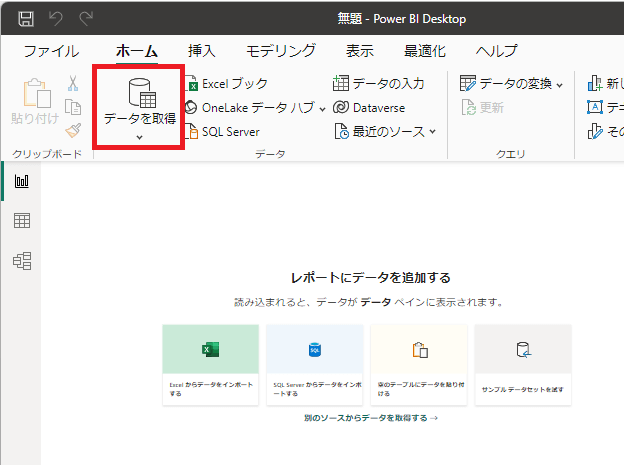Click the clipboard icon on paste card
The width and height of the screenshot is (624, 465).
click(420, 350)
